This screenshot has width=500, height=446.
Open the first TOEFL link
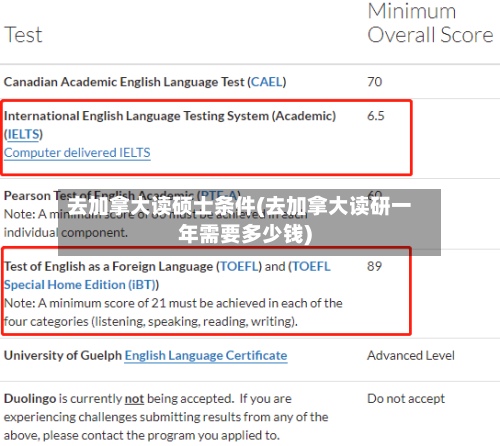(239, 266)
